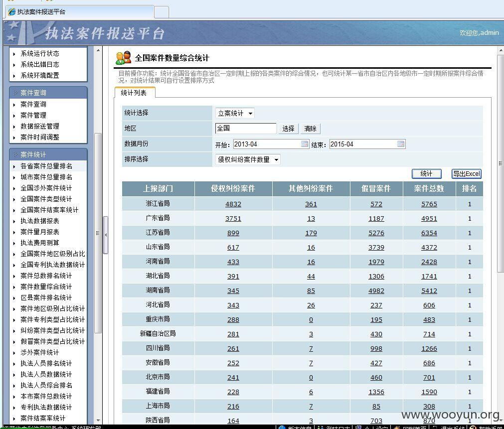Select 执法费用测算 in the sidebar
Viewport: 504px width, 429px height.
pyautogui.click(x=40, y=243)
